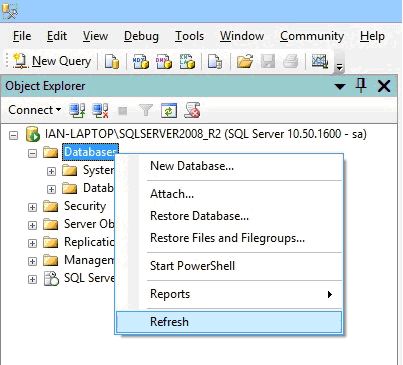This screenshot has height=365, width=403.
Task: Click the Analysis Services XMLA Query icon
Action: 187,61
